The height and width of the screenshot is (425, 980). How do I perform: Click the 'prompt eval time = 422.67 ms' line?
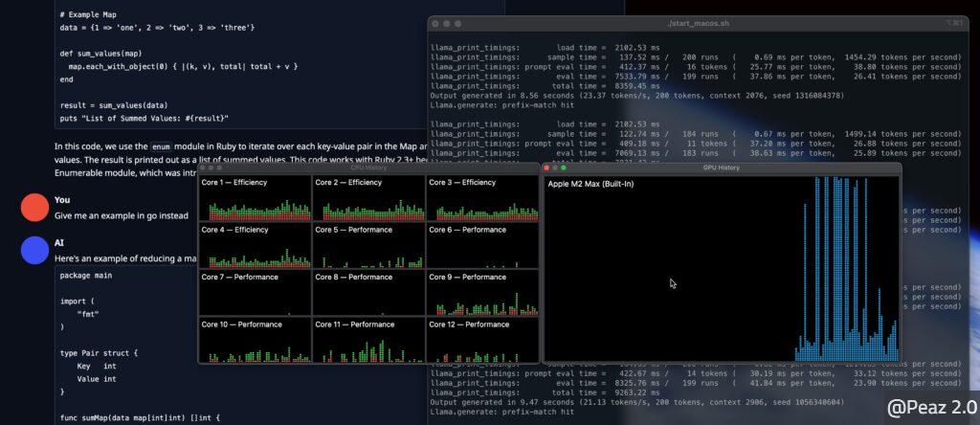[x=696, y=373]
